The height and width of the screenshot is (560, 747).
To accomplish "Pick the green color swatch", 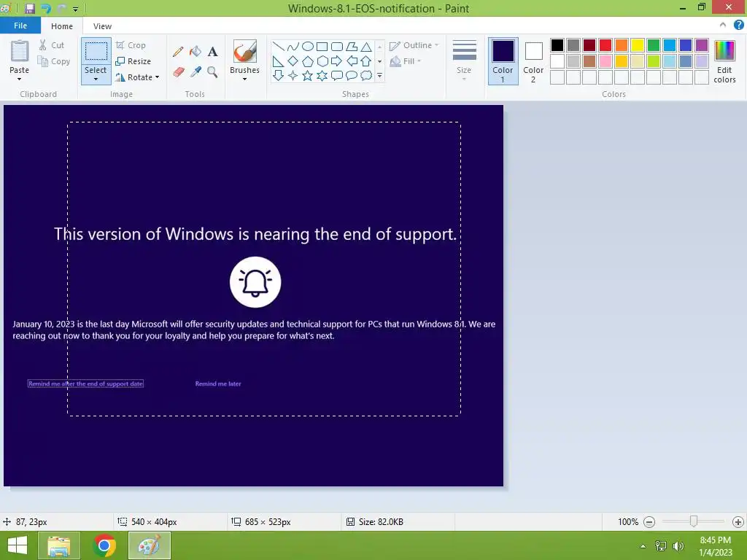I will tap(654, 45).
